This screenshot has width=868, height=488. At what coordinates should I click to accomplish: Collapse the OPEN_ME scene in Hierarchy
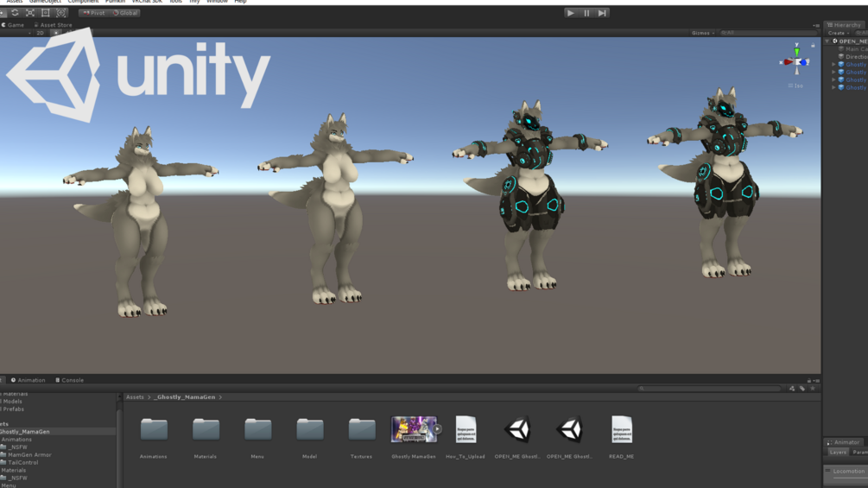click(827, 41)
